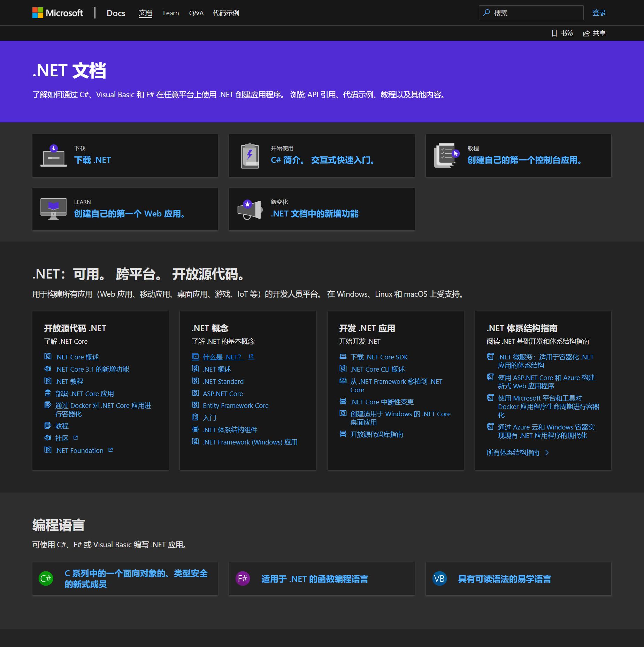Open 通过 Docker 对 .NET Core 应用进行容器化 link

click(x=103, y=410)
